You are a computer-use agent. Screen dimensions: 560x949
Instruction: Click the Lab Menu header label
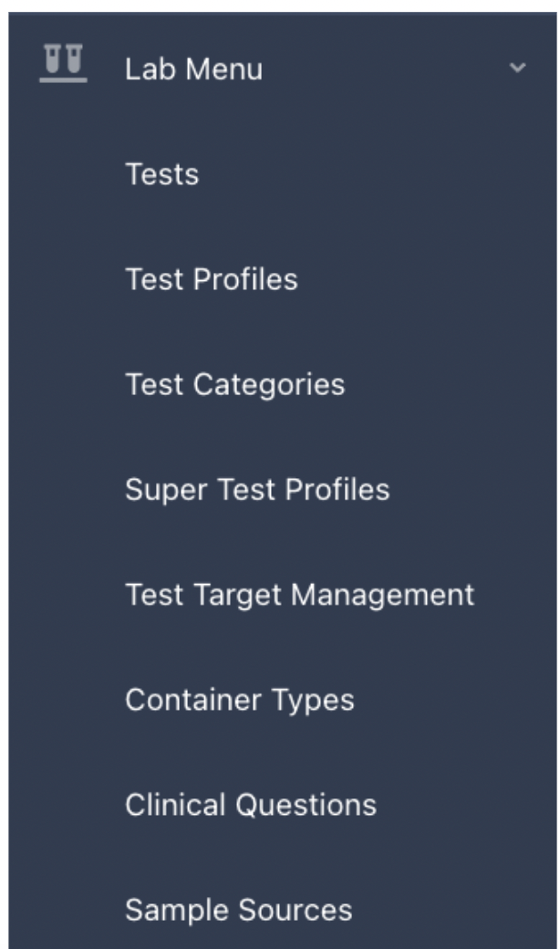point(193,69)
